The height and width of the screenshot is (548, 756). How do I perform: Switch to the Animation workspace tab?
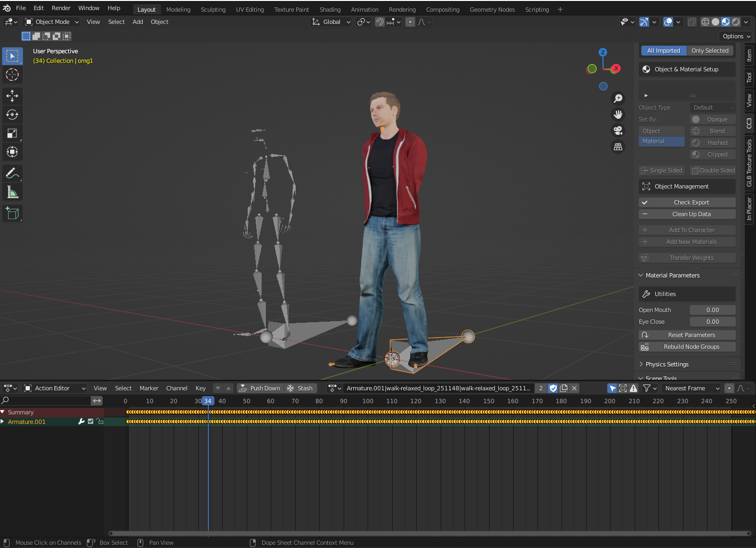[x=364, y=10]
